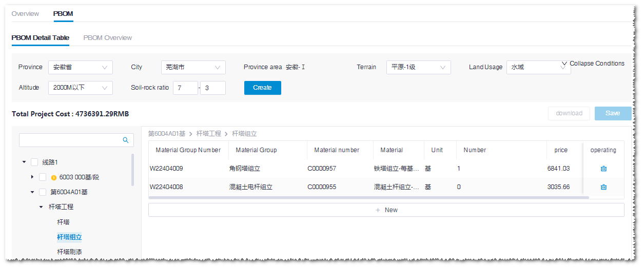Click the price value 6841.03
644x269 pixels.
558,169
